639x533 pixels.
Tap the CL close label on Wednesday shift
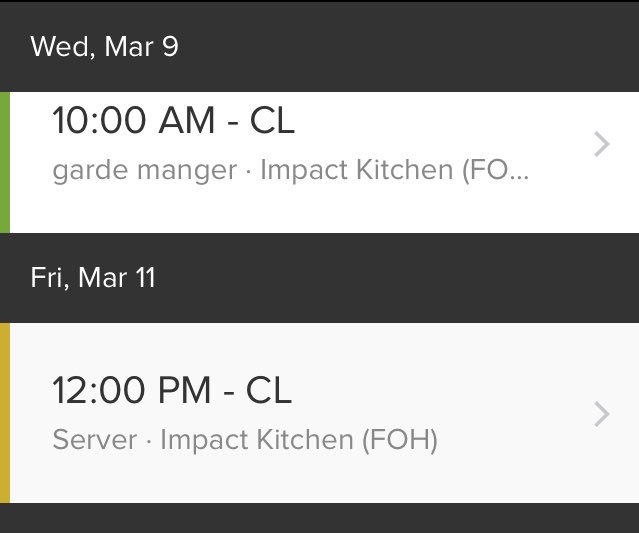click(272, 120)
